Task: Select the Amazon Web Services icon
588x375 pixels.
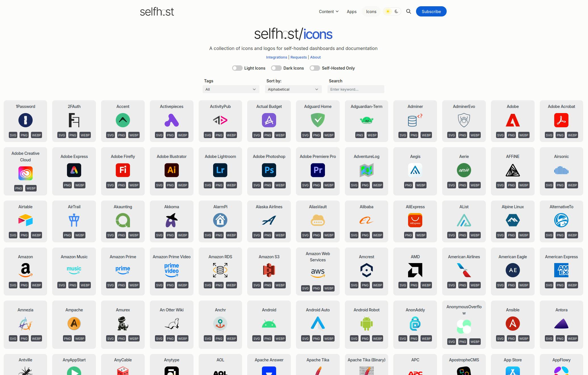Action: pos(318,272)
